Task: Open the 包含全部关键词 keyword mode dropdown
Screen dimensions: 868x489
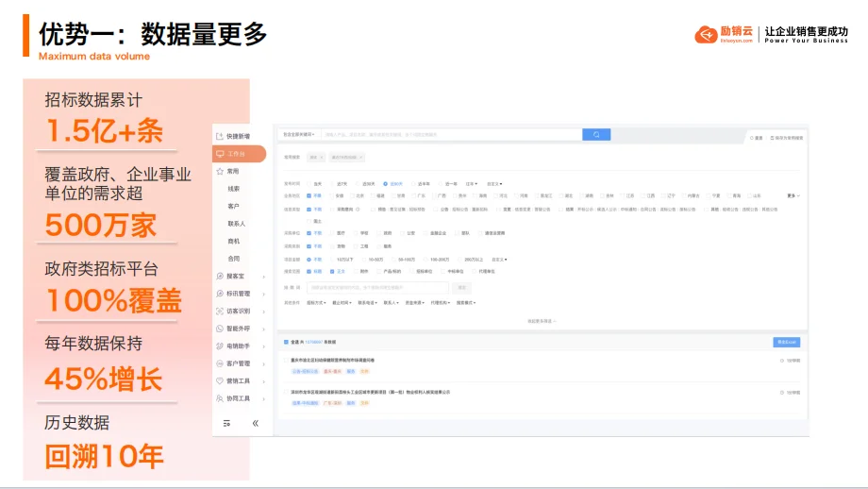Action: [x=299, y=135]
